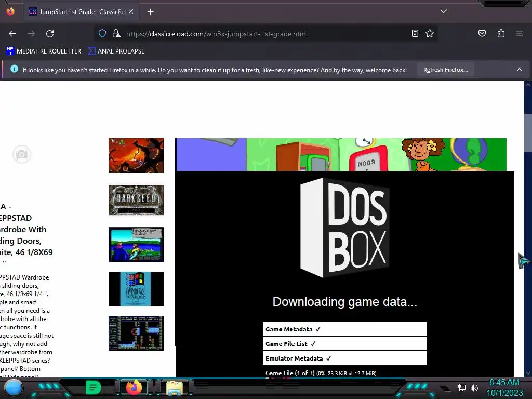The height and width of the screenshot is (399, 532).
Task: Open File Explorer from taskbar
Action: [175, 388]
